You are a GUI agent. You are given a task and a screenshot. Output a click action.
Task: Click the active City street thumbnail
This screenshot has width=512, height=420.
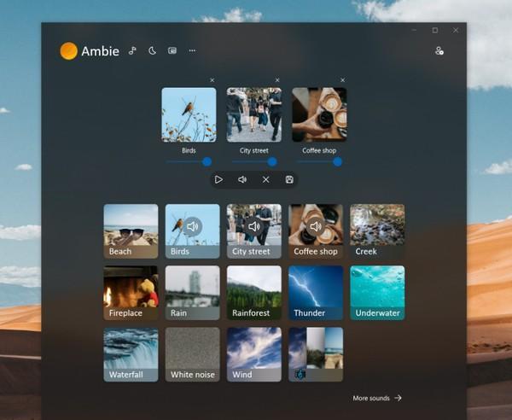254,114
